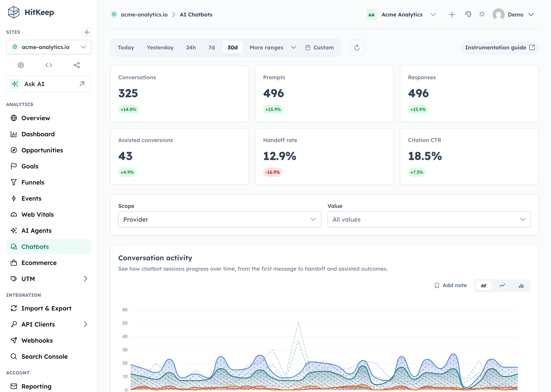Viewport: 551px width, 392px height.
Task: Open Instrumentation guide link
Action: coord(500,47)
